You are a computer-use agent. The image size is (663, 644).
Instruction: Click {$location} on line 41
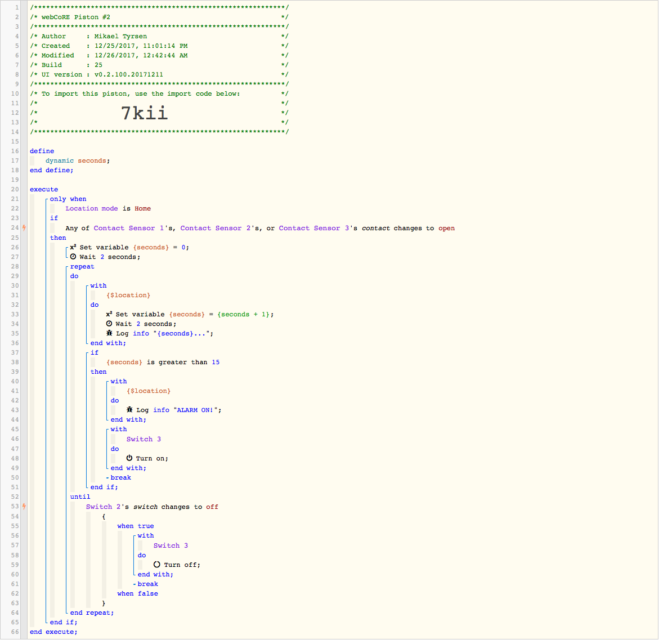(x=149, y=391)
